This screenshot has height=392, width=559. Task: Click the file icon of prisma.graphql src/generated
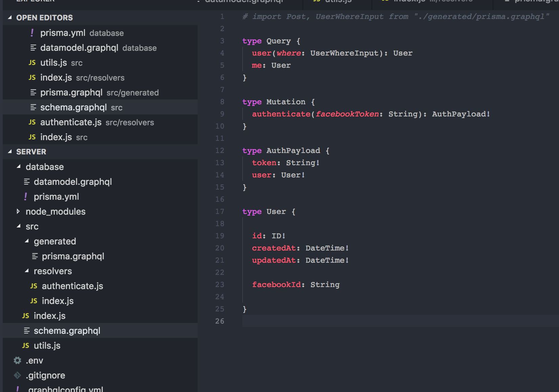pos(33,92)
